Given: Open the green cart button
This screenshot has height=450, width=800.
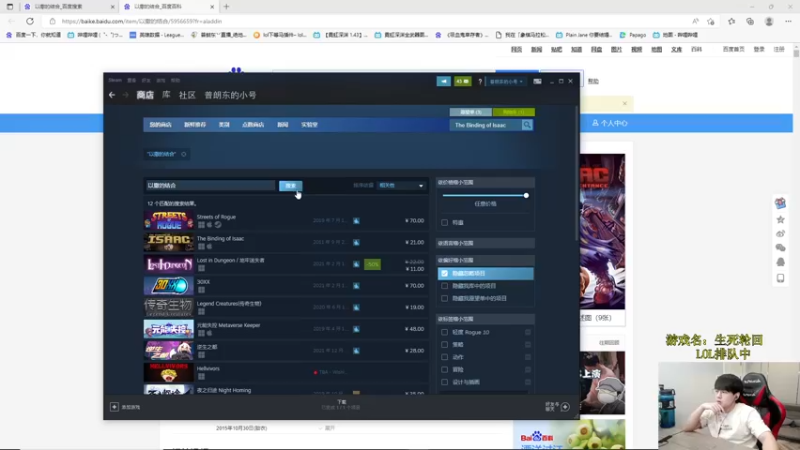Looking at the screenshot, I should 514,112.
